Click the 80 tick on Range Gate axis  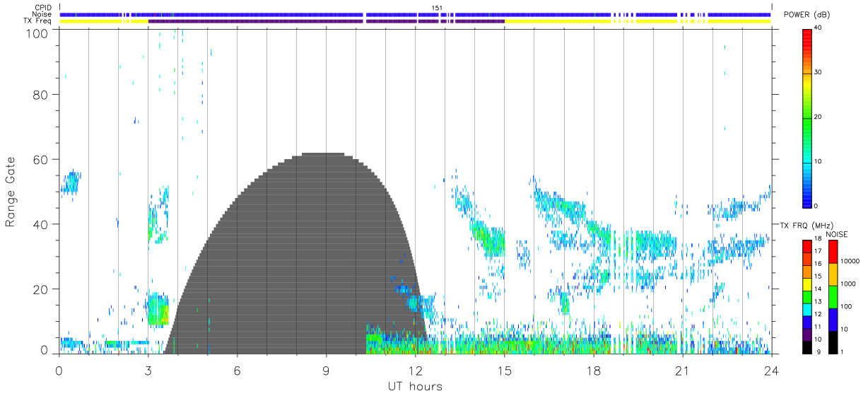tap(41, 95)
